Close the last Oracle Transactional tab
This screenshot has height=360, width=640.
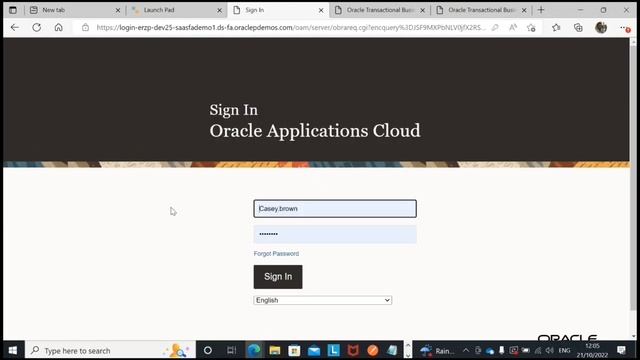tap(524, 10)
